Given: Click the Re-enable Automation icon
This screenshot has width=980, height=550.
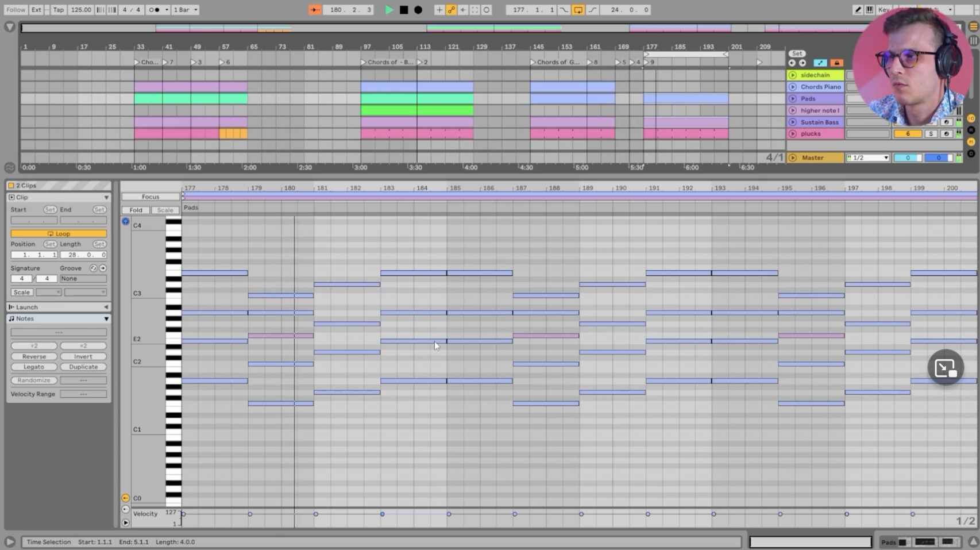Looking at the screenshot, I should [x=463, y=10].
